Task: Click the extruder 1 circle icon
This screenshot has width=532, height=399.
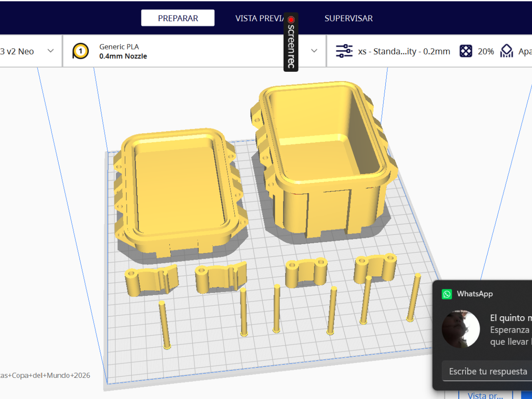Action: click(x=80, y=51)
